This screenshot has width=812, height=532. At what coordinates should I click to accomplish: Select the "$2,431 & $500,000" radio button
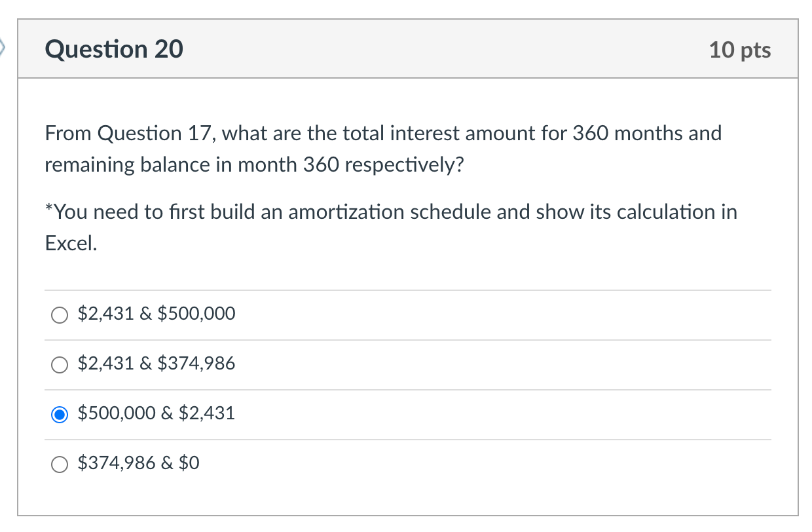point(60,315)
